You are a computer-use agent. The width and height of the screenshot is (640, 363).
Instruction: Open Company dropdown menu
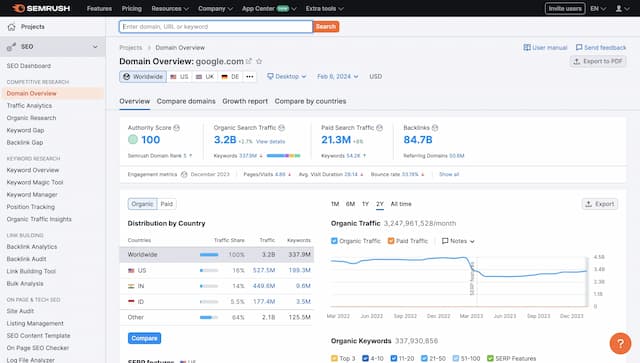tap(215, 8)
